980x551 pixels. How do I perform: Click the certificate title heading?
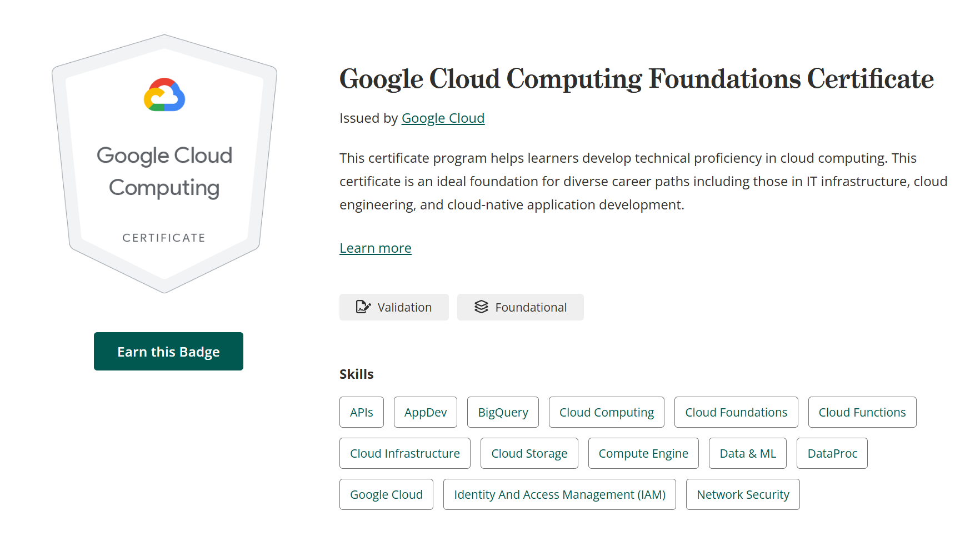(637, 79)
